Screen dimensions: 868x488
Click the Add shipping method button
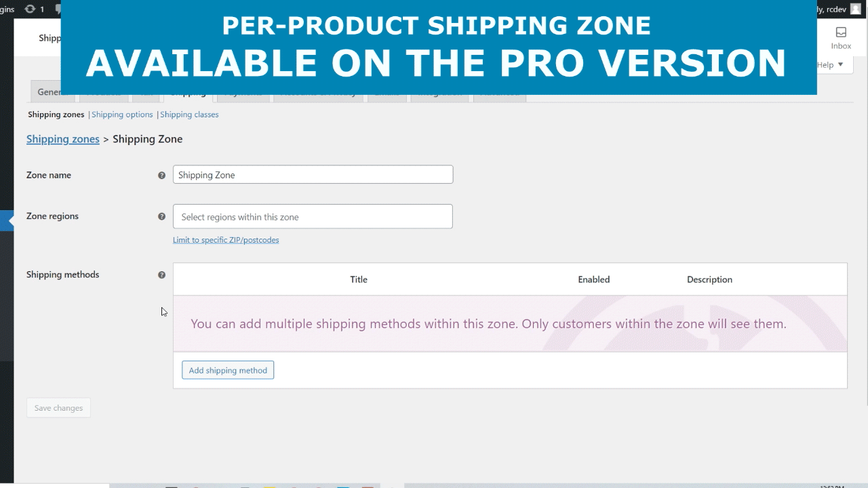[228, 370]
